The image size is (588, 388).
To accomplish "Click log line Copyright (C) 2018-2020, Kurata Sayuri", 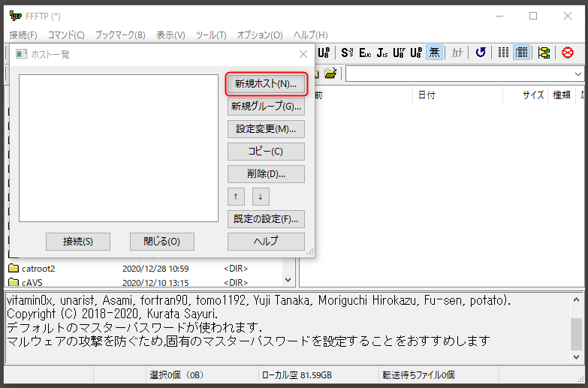I will tap(113, 314).
